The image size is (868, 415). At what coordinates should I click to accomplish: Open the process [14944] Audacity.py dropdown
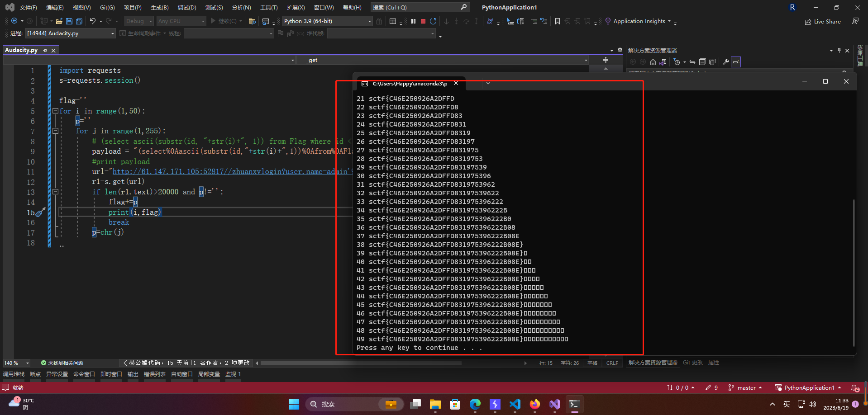point(70,33)
